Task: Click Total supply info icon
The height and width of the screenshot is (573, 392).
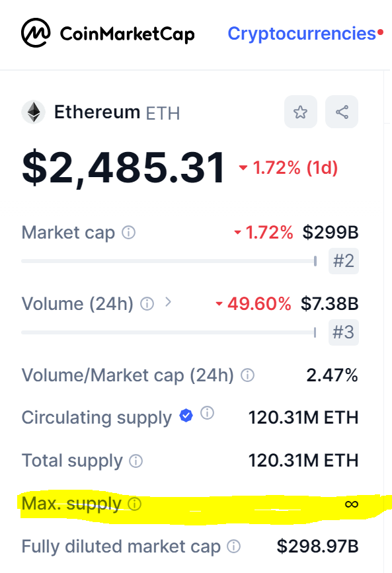Action: tap(136, 461)
